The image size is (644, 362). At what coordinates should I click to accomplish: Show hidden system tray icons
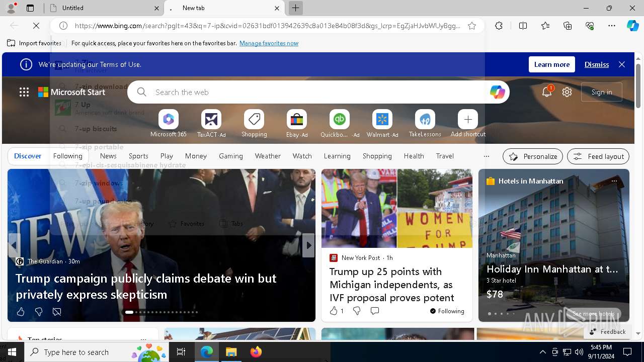pos(542,352)
